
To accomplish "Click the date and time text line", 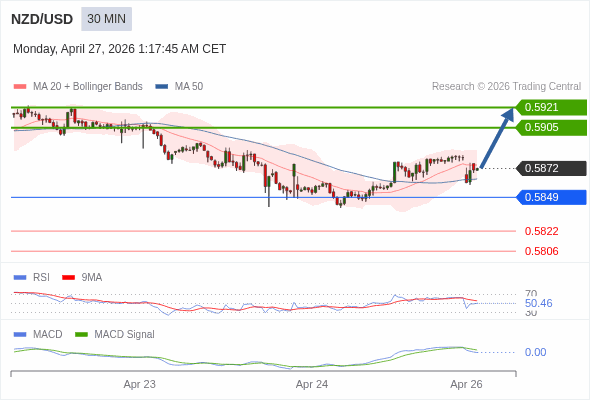I will [119, 49].
